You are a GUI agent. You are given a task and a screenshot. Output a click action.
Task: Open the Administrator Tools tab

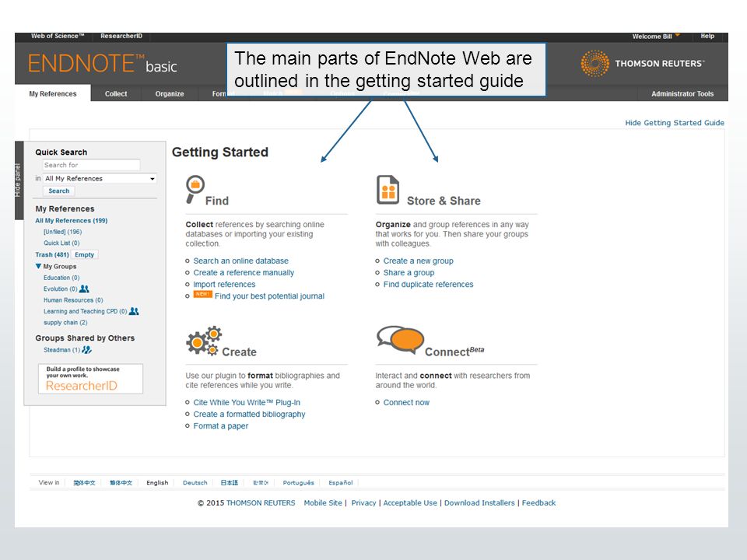[682, 94]
